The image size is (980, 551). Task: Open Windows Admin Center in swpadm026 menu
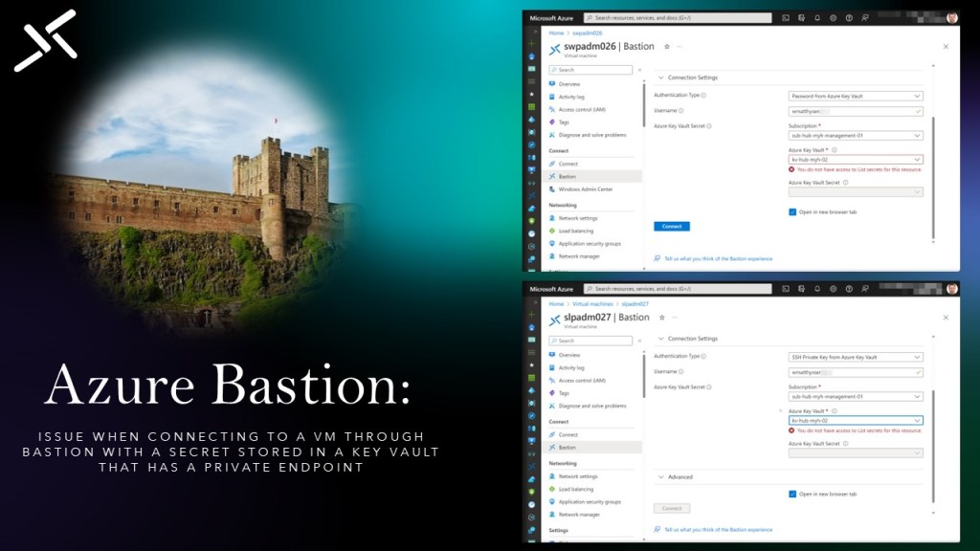click(x=585, y=189)
